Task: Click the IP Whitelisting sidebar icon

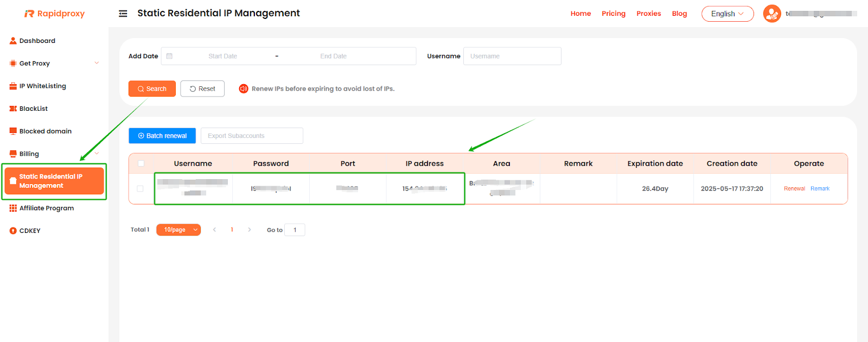Action: click(x=13, y=86)
